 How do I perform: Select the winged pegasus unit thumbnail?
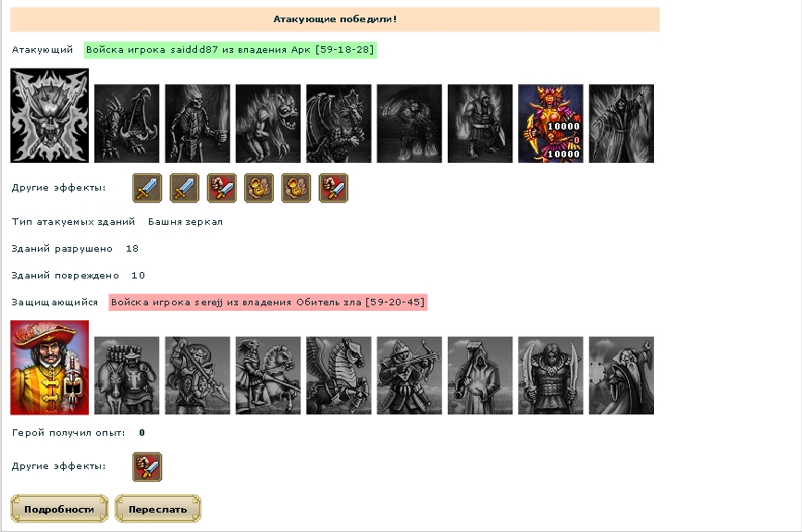(x=339, y=375)
